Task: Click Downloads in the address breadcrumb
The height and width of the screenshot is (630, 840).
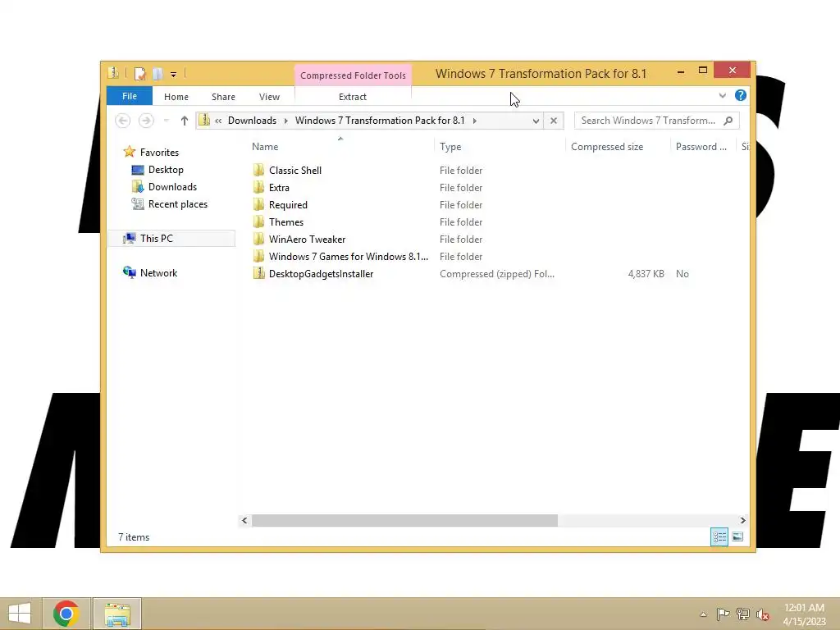Action: (253, 121)
